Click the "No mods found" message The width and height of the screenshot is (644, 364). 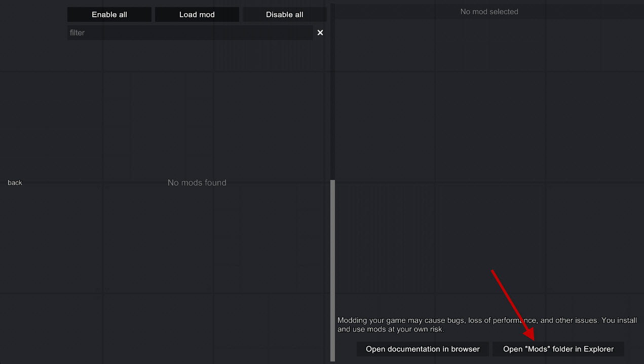[x=197, y=183]
